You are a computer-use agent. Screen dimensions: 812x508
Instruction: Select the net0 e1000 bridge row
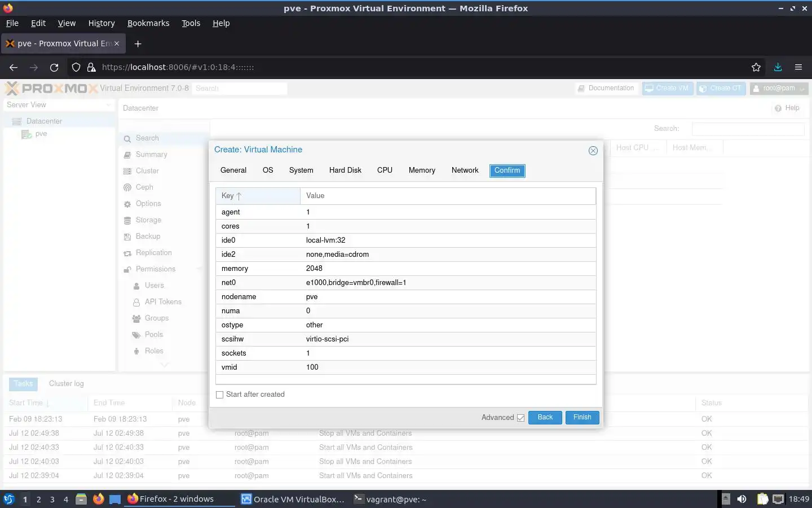coord(405,283)
